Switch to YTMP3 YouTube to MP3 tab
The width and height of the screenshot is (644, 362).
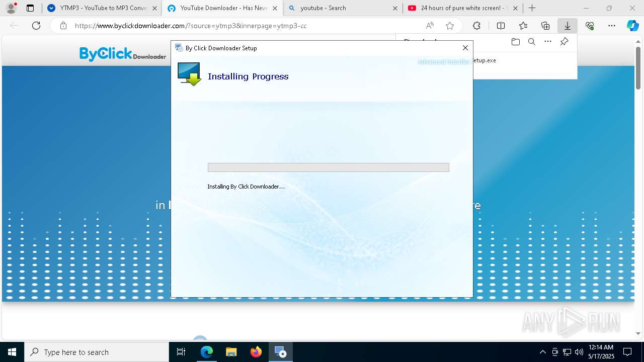(x=101, y=8)
